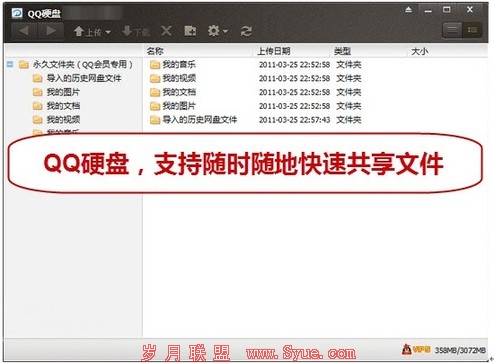The height and width of the screenshot is (363, 494).
Task: Select the 我的图片 folder in file list
Action: [179, 106]
